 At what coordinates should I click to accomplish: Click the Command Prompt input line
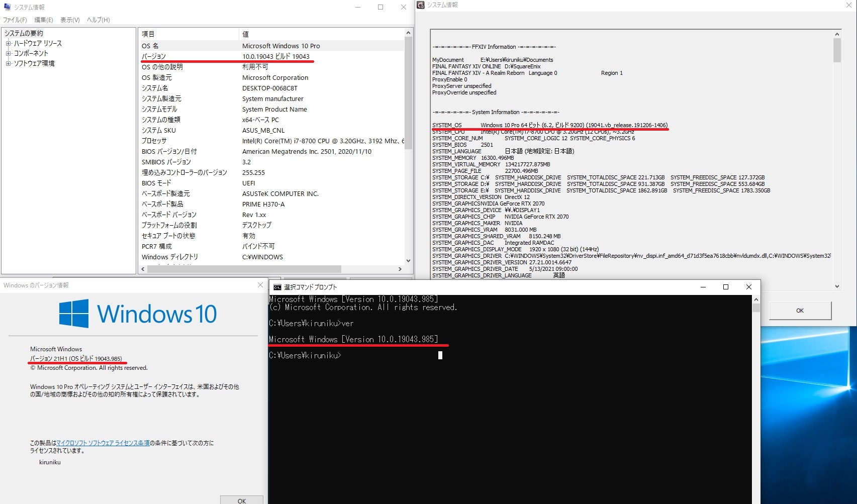click(x=305, y=355)
